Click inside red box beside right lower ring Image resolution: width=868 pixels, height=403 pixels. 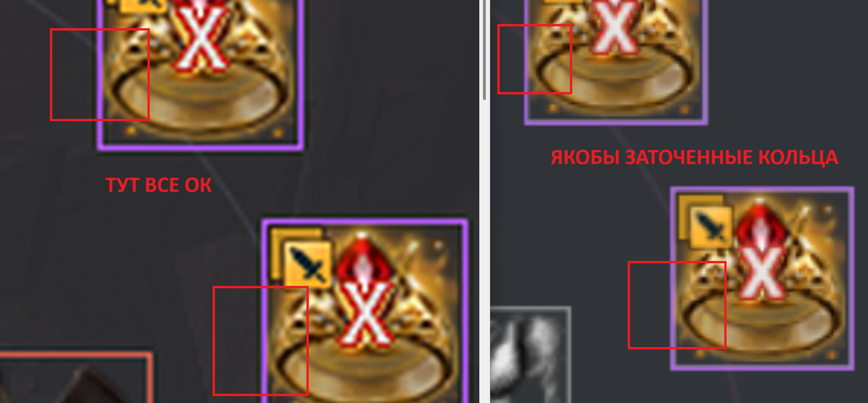click(x=677, y=305)
